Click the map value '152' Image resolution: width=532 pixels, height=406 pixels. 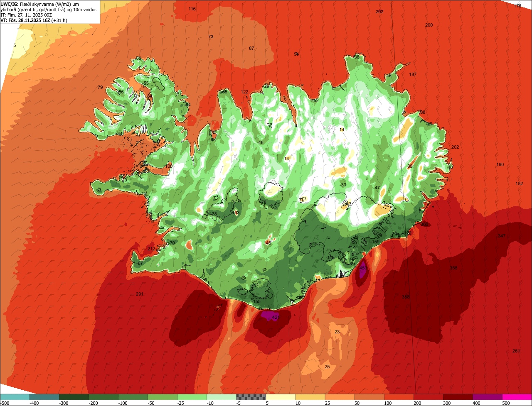pos(519,184)
